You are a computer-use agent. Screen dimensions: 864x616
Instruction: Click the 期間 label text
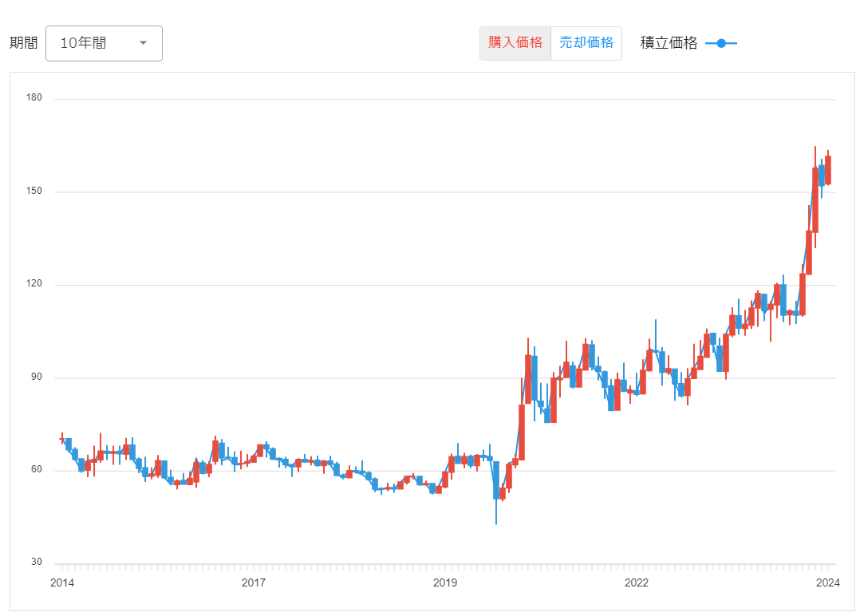(x=23, y=43)
